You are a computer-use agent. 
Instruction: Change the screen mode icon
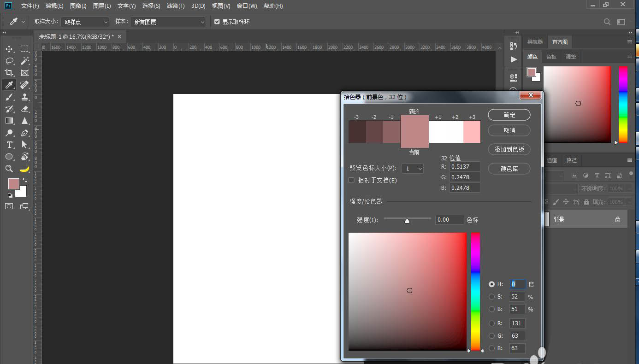click(x=24, y=206)
